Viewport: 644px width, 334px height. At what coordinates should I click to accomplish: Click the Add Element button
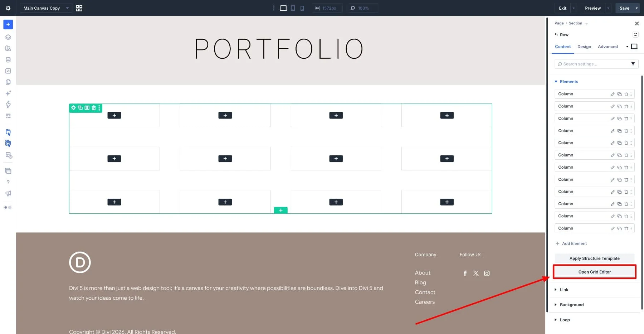click(x=571, y=243)
